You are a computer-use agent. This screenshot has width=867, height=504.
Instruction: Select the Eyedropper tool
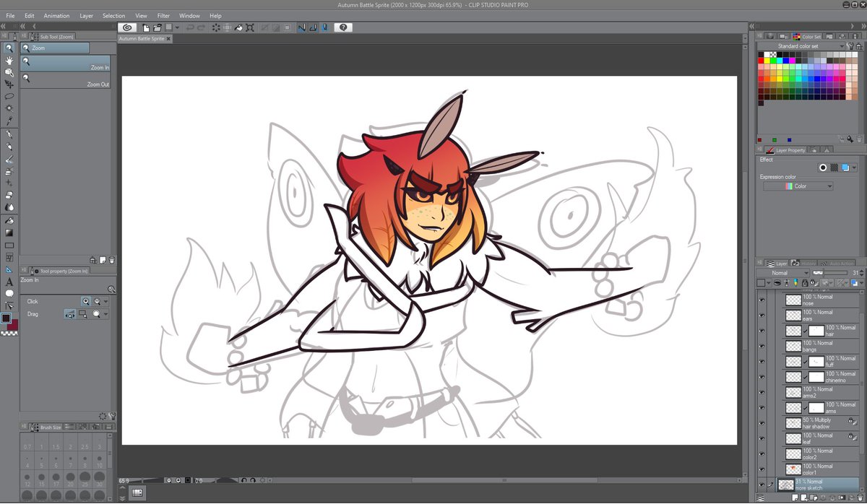(x=9, y=121)
